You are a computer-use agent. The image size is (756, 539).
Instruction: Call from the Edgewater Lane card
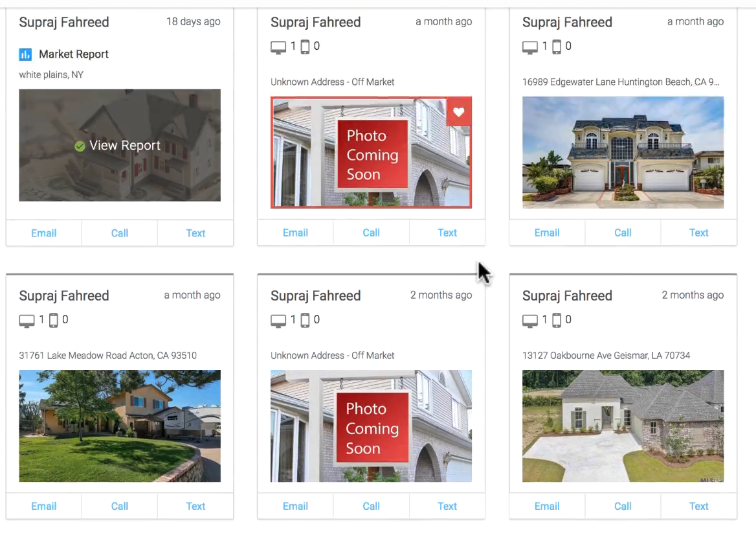[x=623, y=233]
